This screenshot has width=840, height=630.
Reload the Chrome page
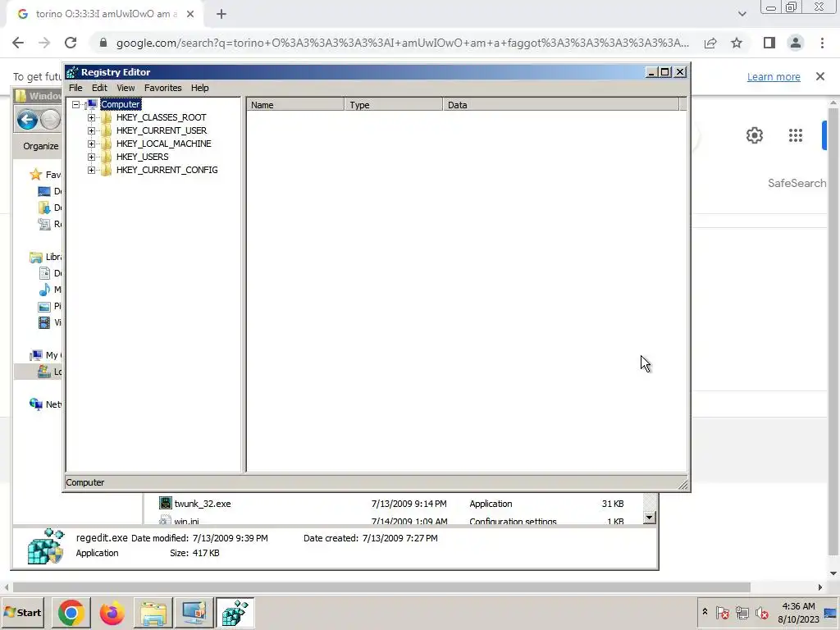(x=71, y=43)
